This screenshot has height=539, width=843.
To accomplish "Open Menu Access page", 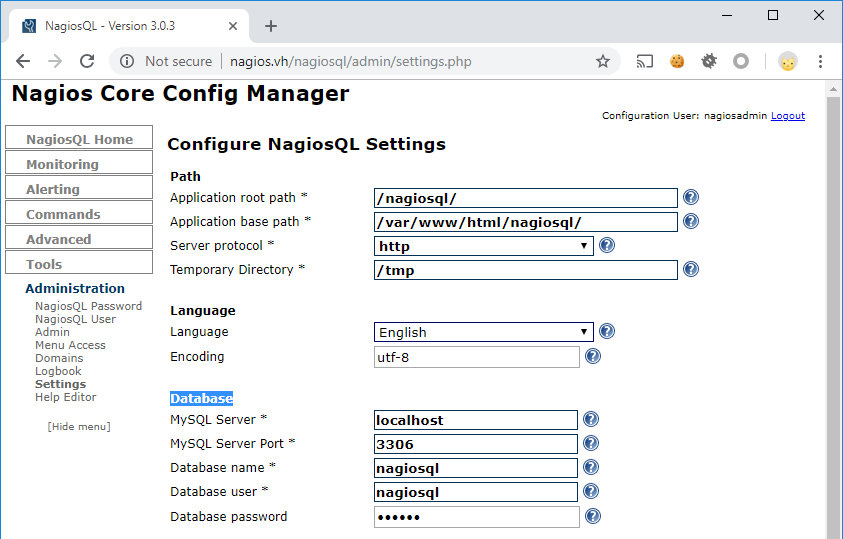I will (x=70, y=345).
